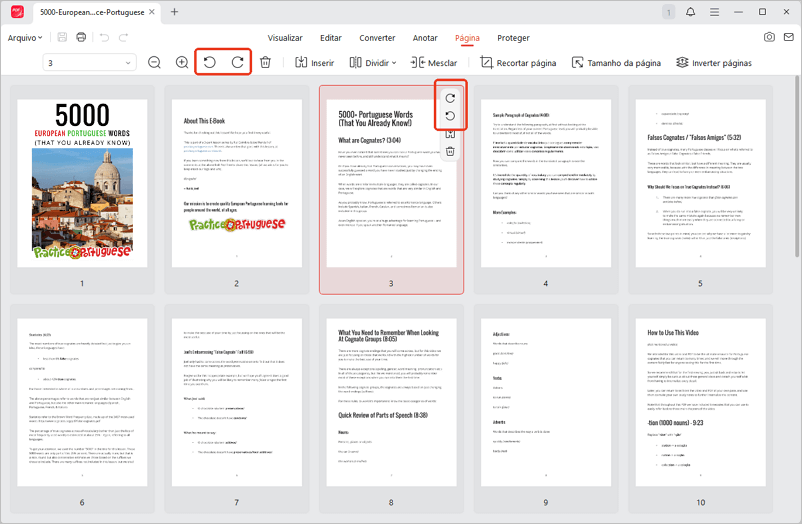The height and width of the screenshot is (524, 802).
Task: Select the page 10 How to Use thumbnail
Action: click(x=701, y=402)
